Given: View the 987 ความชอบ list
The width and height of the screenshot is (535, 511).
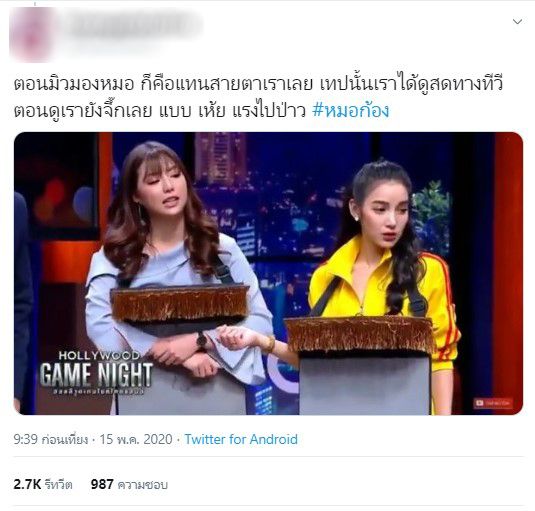Looking at the screenshot, I should coord(129,484).
